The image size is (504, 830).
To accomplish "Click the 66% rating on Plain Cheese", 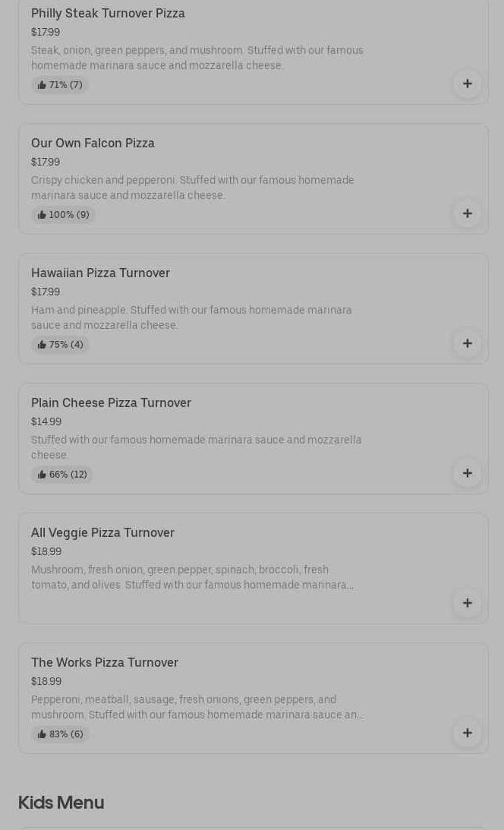I will click(x=62, y=475).
